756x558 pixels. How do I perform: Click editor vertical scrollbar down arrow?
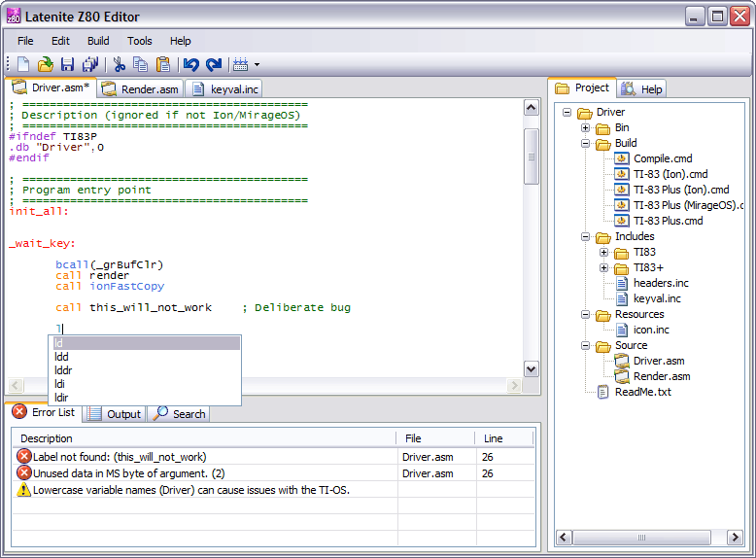531,369
